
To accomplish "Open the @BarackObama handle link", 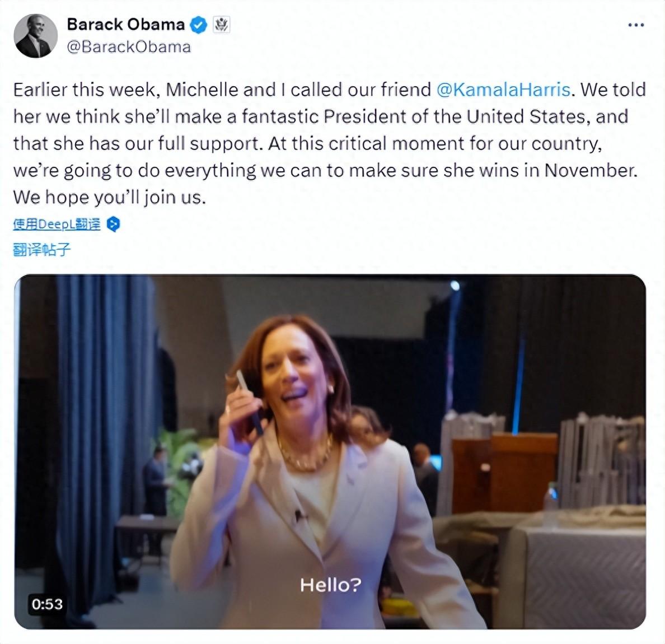I will (x=129, y=47).
